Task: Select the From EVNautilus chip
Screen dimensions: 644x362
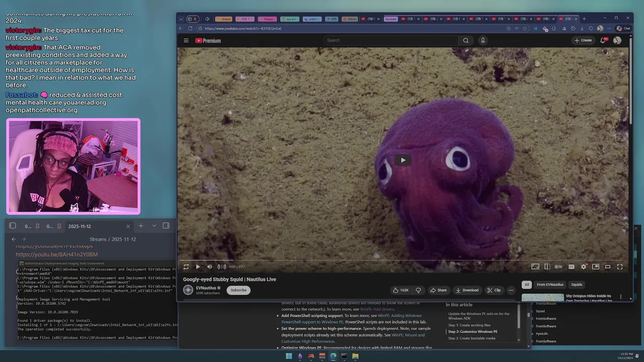Action: click(550, 285)
